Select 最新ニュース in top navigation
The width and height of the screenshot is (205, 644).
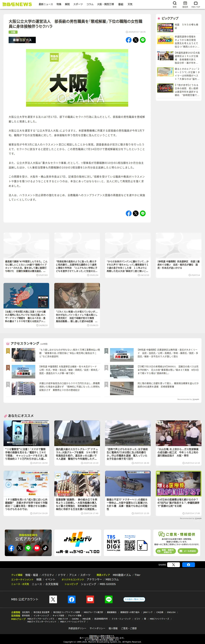(46, 4)
